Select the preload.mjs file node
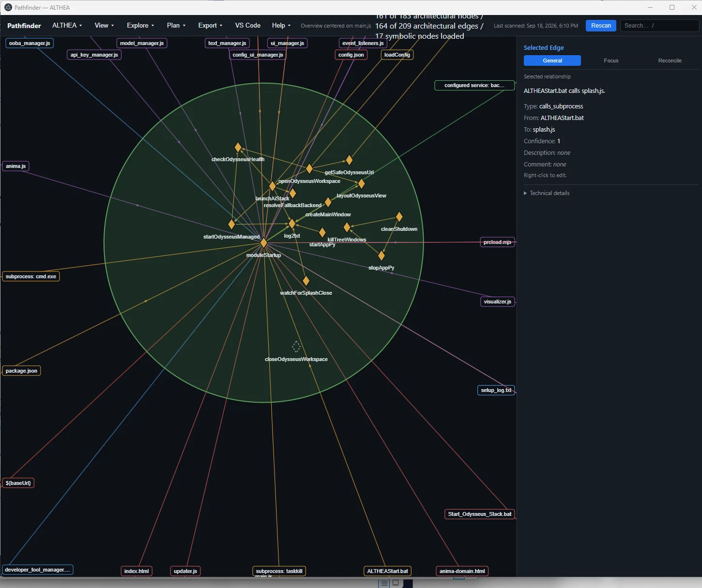This screenshot has width=702, height=588. tap(497, 242)
